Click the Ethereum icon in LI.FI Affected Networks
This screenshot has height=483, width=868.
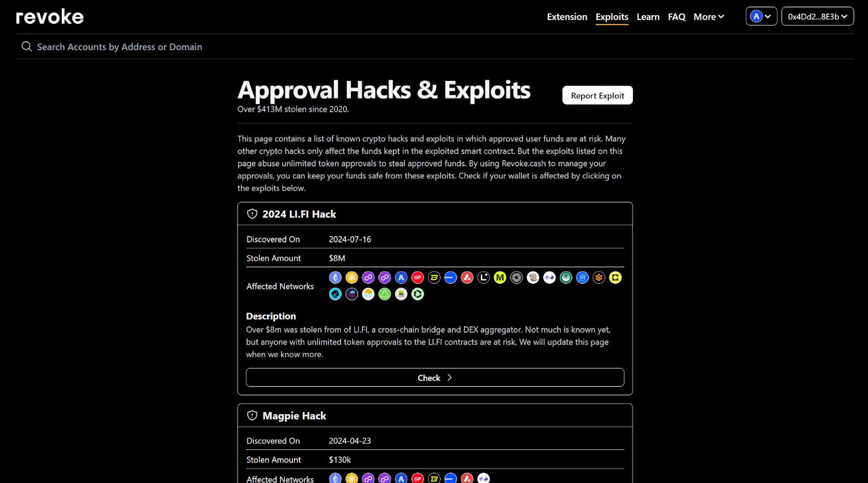coord(335,278)
